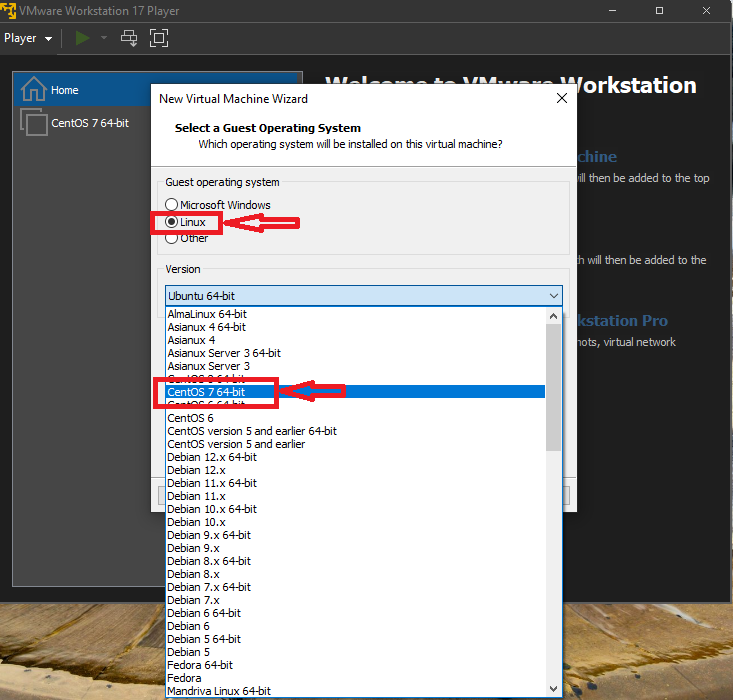Viewport: 733px width, 700px height.
Task: Choose the Other guest OS radio button
Action: pyautogui.click(x=172, y=238)
